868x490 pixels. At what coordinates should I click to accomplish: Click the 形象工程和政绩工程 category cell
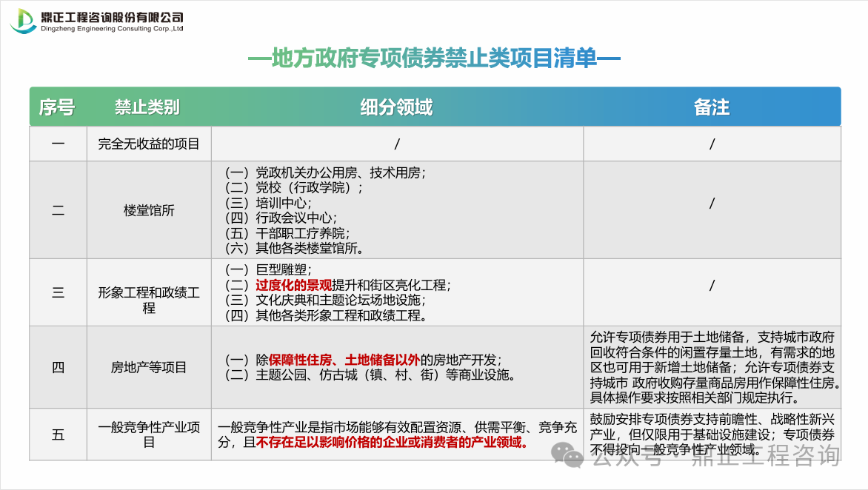pos(149,300)
